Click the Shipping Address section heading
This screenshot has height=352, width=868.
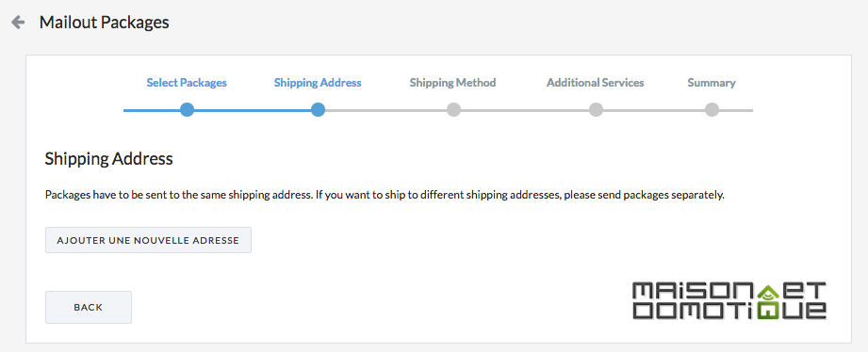(108, 159)
